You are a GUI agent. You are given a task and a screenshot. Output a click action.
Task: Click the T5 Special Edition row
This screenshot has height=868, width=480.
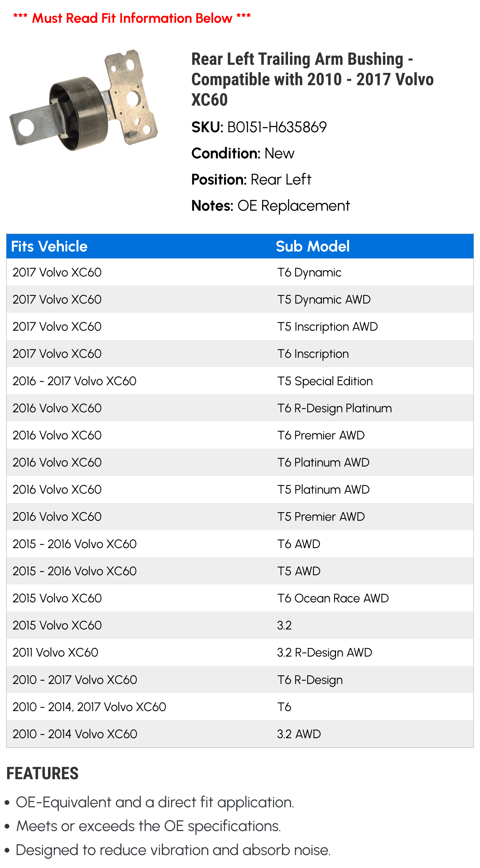pyautogui.click(x=240, y=381)
